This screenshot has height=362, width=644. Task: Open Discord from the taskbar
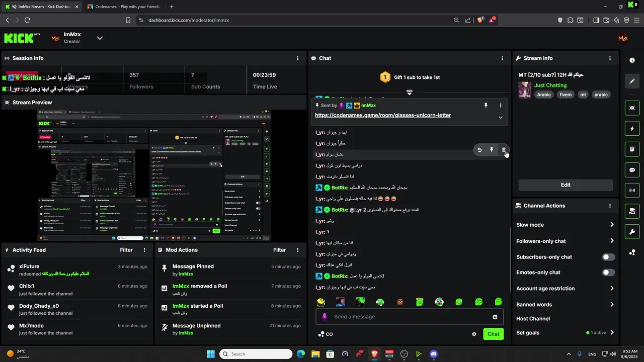[x=434, y=354]
